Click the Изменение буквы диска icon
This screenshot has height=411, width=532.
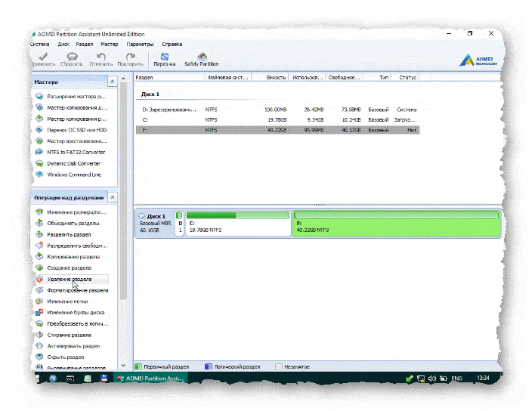click(x=39, y=312)
